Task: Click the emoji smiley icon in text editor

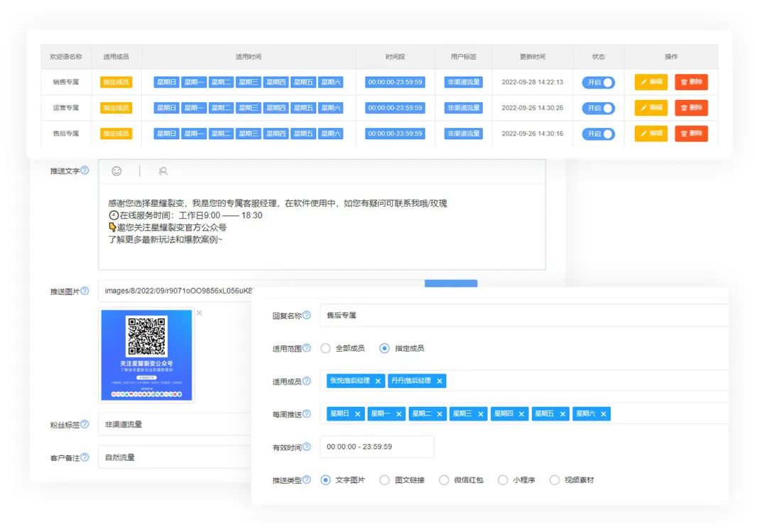Action: [116, 171]
